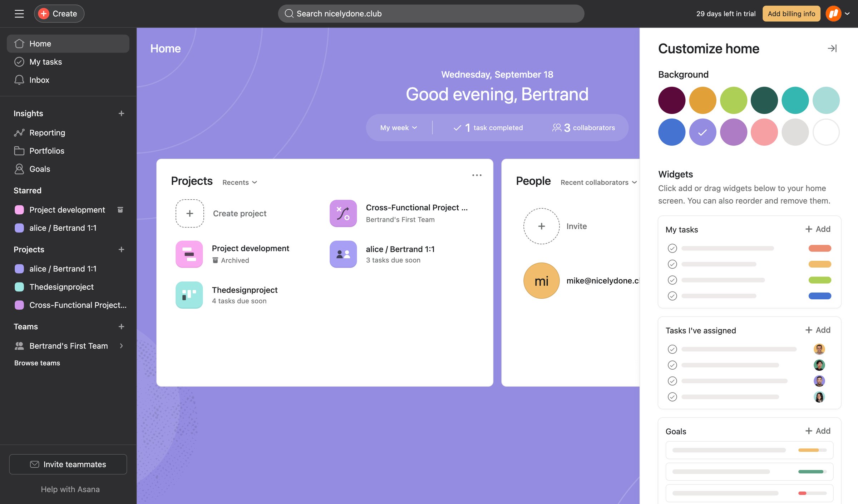Click the Inbox bell icon

[x=19, y=80]
